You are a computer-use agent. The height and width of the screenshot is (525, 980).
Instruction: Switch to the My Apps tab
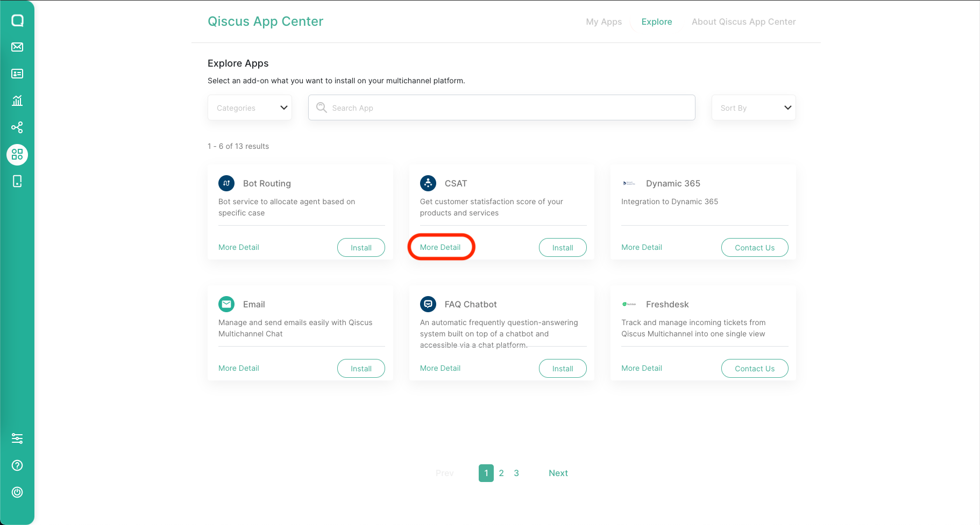click(603, 21)
